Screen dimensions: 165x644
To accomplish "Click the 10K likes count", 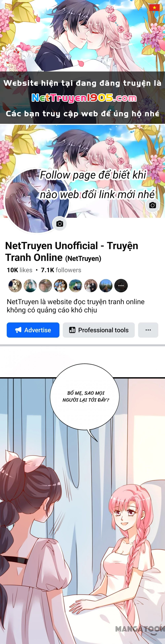I will pos(19,270).
